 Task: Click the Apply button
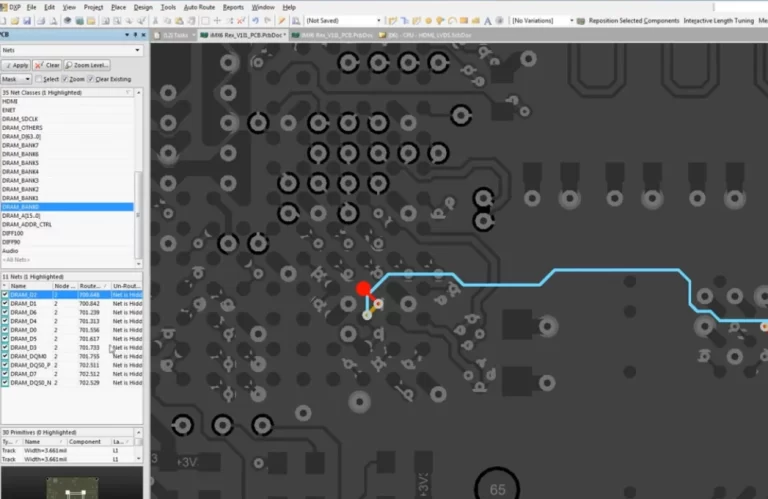pyautogui.click(x=16, y=65)
